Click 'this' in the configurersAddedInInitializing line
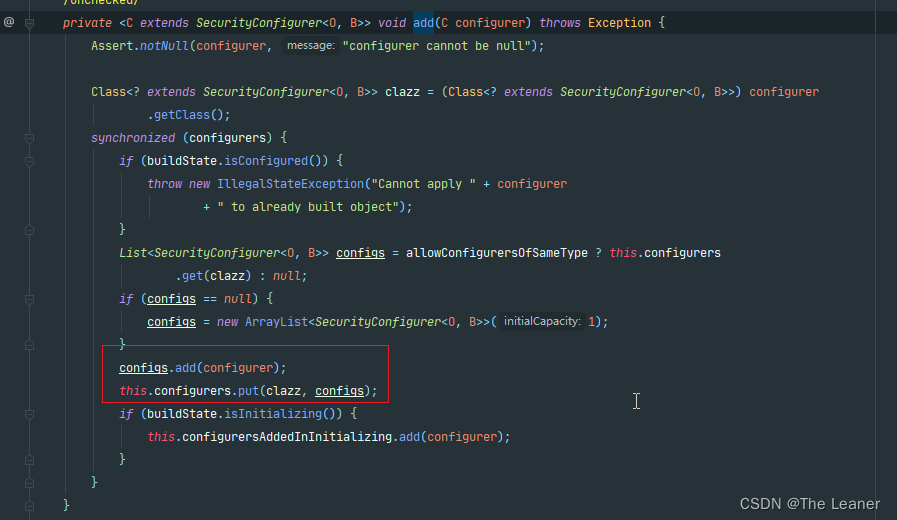 (x=161, y=436)
